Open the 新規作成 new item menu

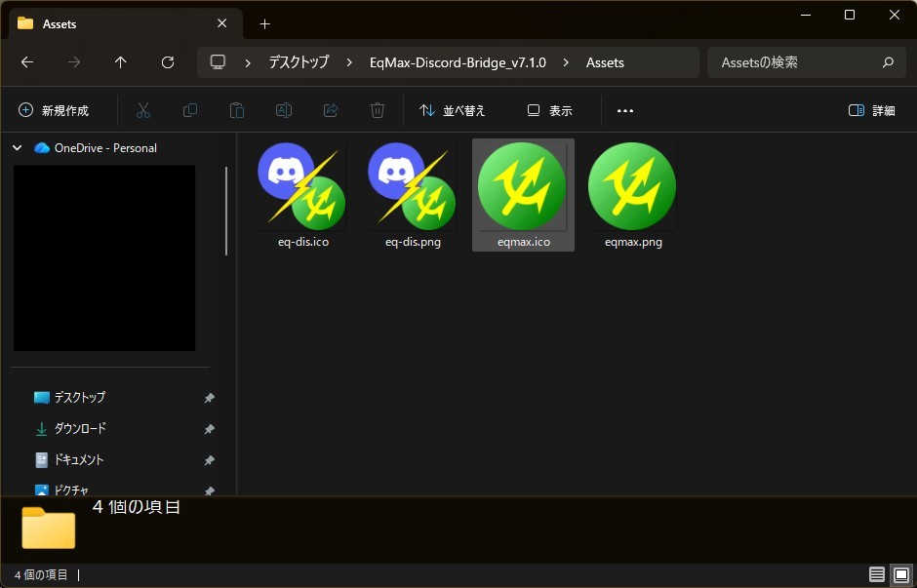pyautogui.click(x=54, y=110)
